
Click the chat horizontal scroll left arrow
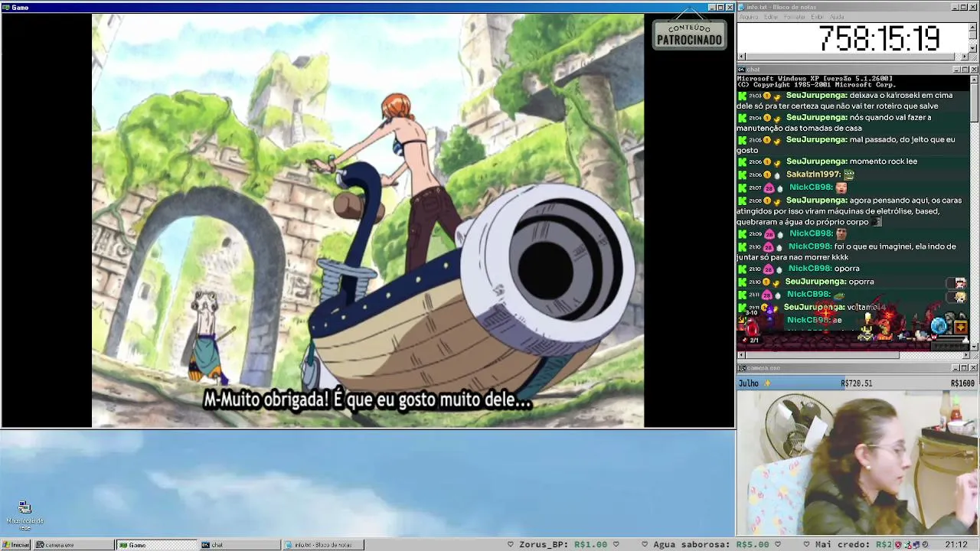click(741, 355)
